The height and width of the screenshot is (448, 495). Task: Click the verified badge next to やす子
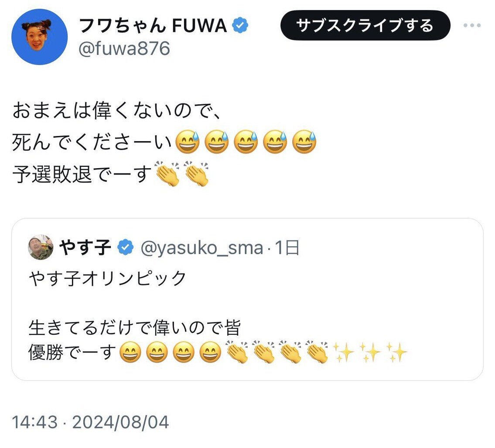click(x=125, y=248)
